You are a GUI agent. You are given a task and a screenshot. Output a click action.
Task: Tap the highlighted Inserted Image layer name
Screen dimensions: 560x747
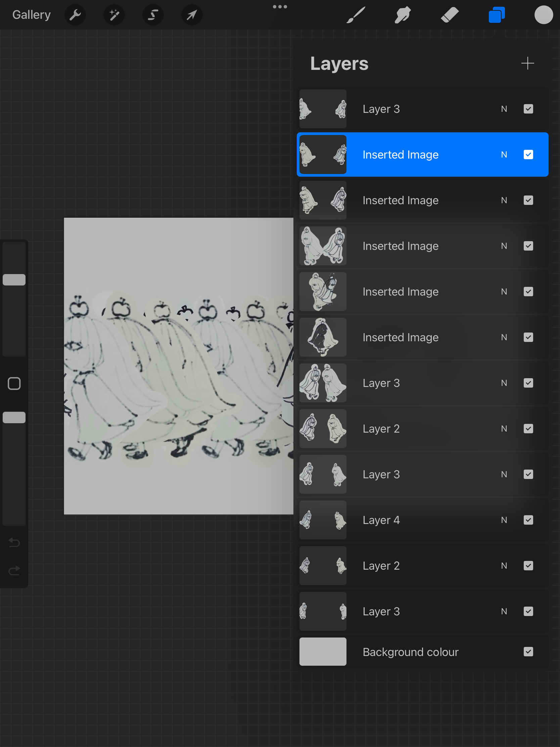400,155
